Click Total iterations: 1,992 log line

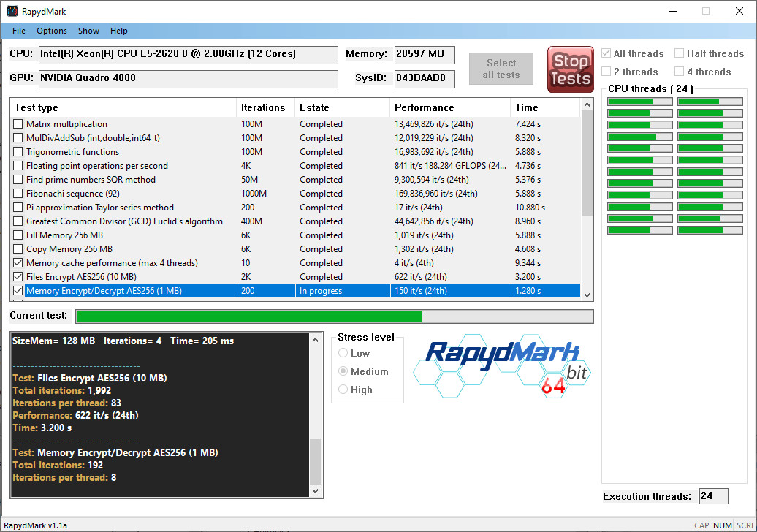(x=62, y=390)
